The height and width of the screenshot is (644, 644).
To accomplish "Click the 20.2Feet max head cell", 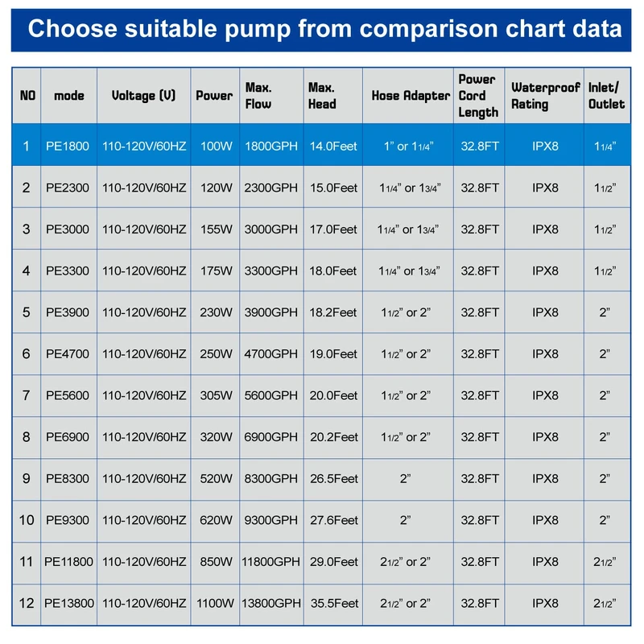I will [x=333, y=436].
